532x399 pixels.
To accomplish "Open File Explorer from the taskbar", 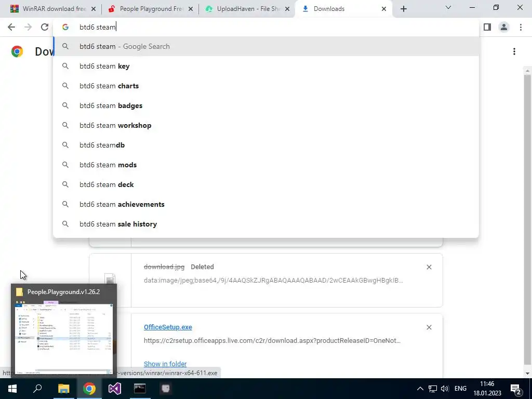I will pyautogui.click(x=63, y=389).
